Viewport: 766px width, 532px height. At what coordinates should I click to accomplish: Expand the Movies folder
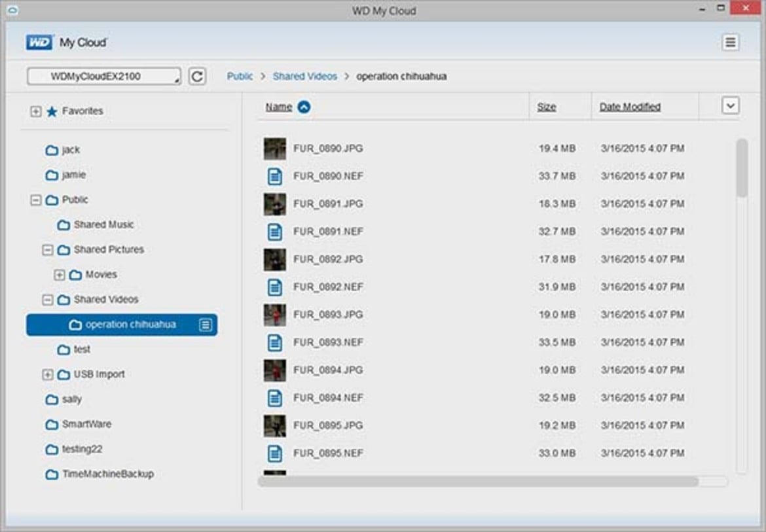[x=59, y=275]
